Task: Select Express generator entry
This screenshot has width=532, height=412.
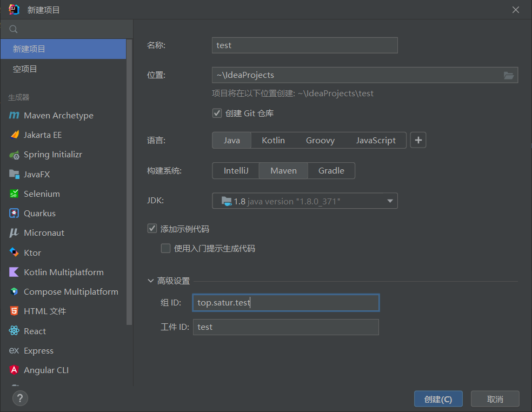Action: tap(63, 350)
